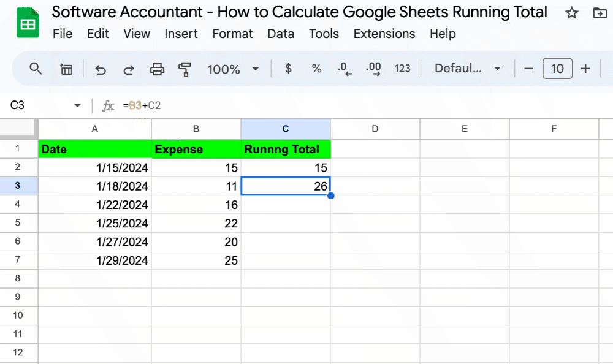Select expense cell containing 22

pos(196,223)
